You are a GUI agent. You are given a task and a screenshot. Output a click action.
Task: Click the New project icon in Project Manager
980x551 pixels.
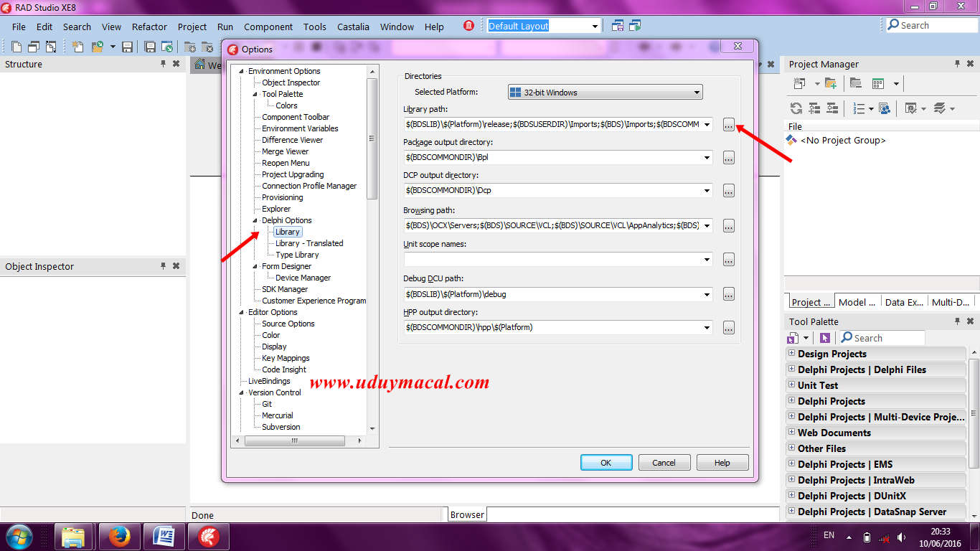799,84
